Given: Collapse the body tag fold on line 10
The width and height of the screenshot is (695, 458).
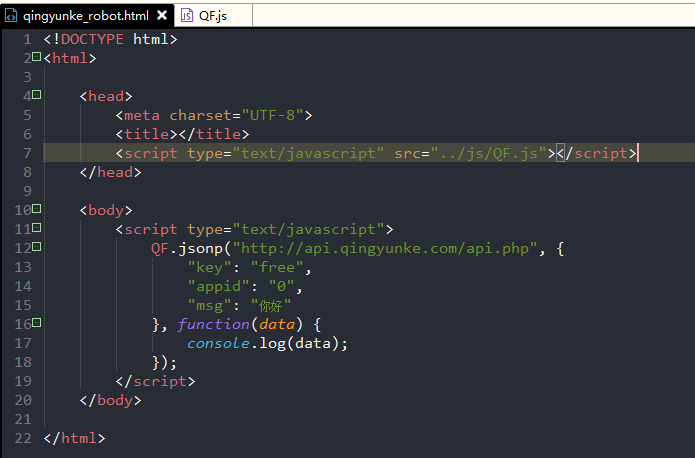Looking at the screenshot, I should [37, 208].
